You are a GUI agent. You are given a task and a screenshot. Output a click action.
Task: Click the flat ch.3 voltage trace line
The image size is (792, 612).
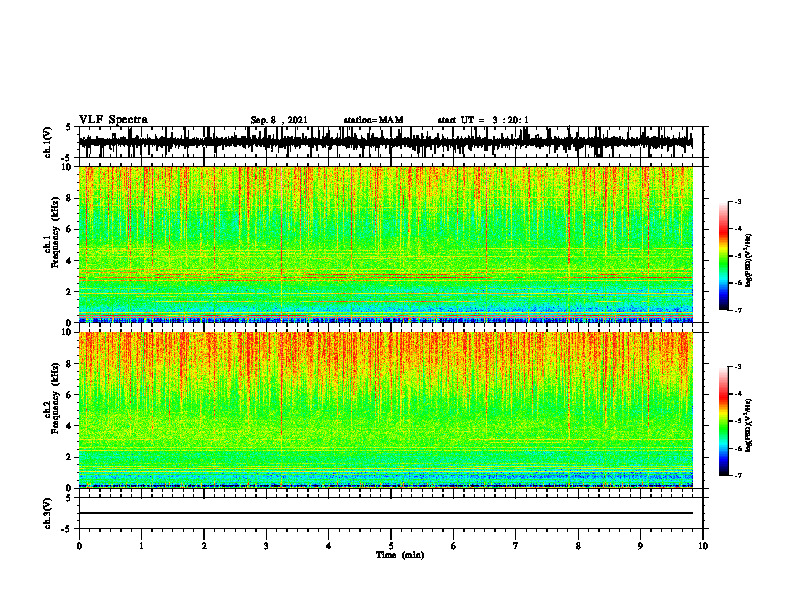click(385, 513)
